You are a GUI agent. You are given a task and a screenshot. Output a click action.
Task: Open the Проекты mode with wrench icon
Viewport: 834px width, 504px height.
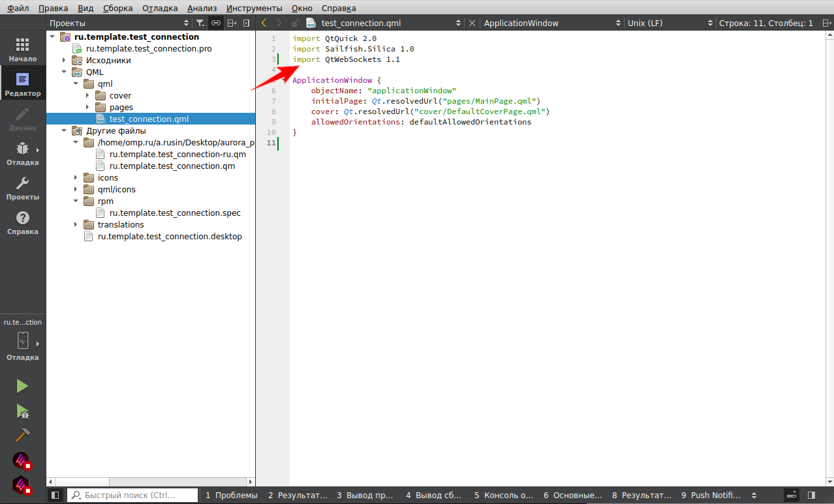(23, 188)
